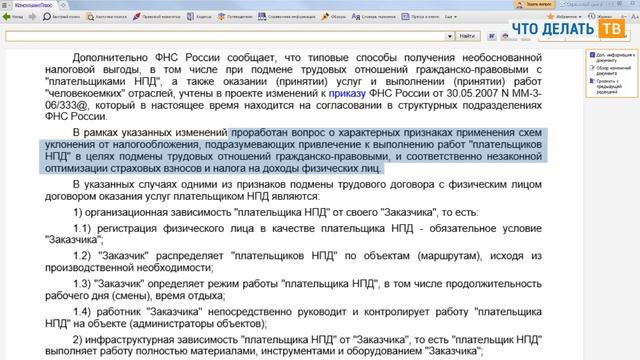Viewport: 640px width, 360px height.
Task: Decrease font size with A- icon
Action: (x=623, y=17)
